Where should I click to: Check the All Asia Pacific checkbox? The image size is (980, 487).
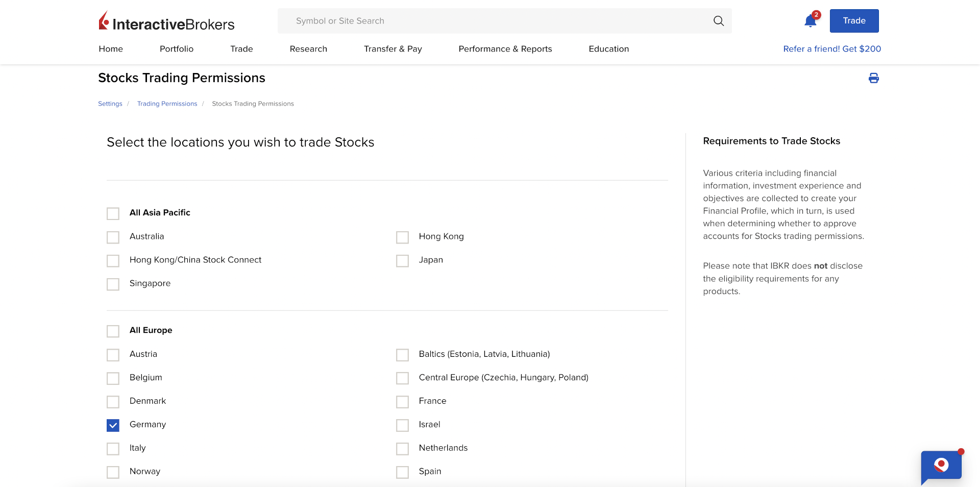pos(113,213)
